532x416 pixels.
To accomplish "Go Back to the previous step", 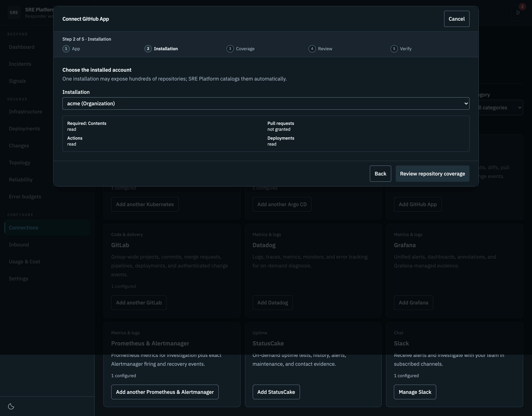I will click(380, 174).
